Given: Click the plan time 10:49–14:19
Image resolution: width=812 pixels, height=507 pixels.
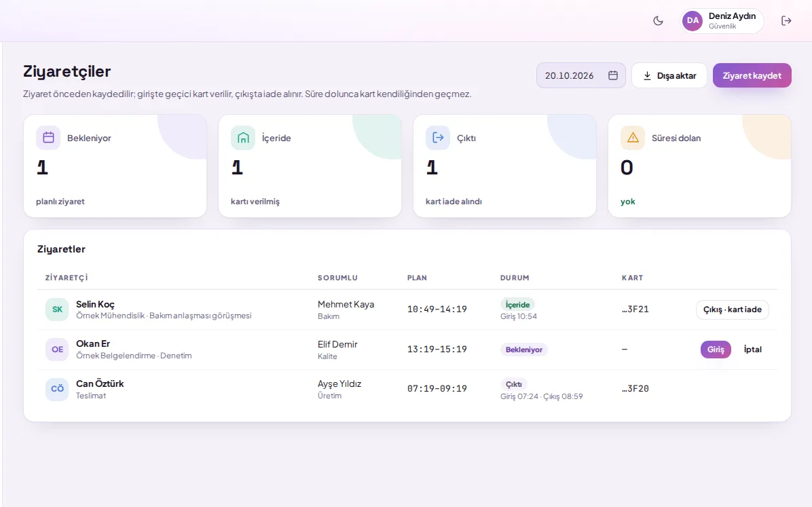Looking at the screenshot, I should pyautogui.click(x=437, y=309).
